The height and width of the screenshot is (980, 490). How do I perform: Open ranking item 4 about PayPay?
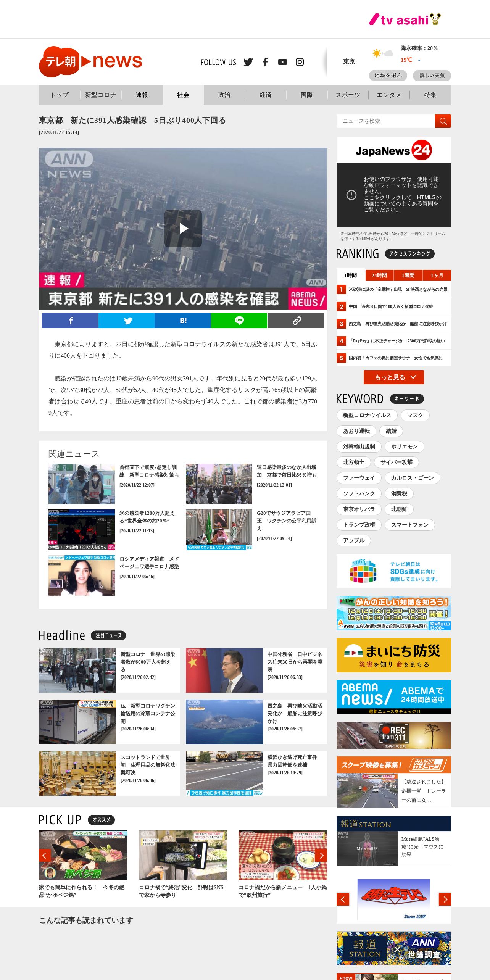point(394,341)
